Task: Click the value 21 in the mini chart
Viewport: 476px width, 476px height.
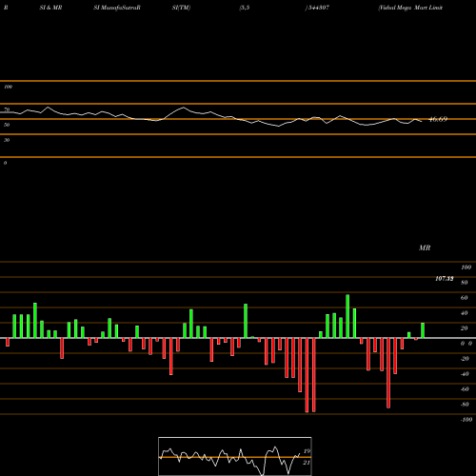Action: [307, 463]
